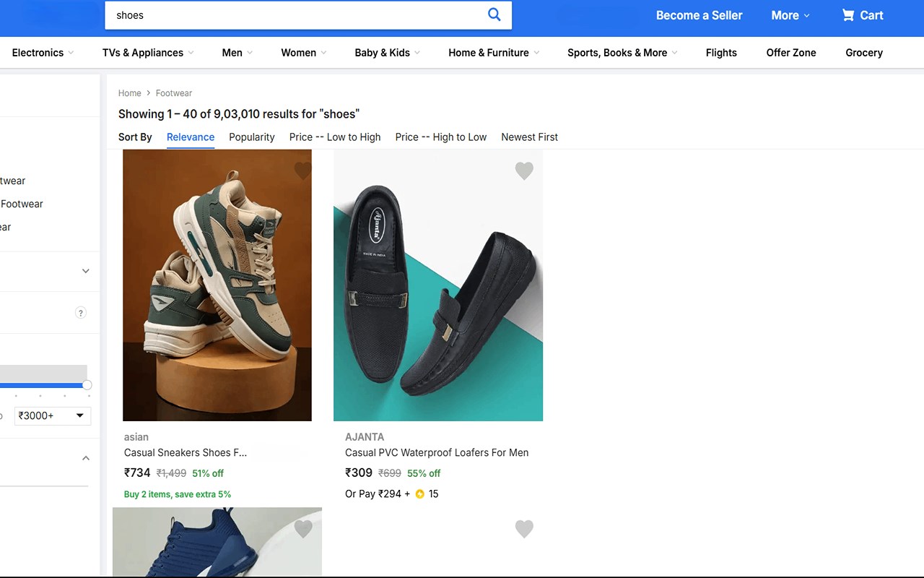Image resolution: width=924 pixels, height=578 pixels.
Task: Open the blue sneaker product image
Action: tap(217, 541)
